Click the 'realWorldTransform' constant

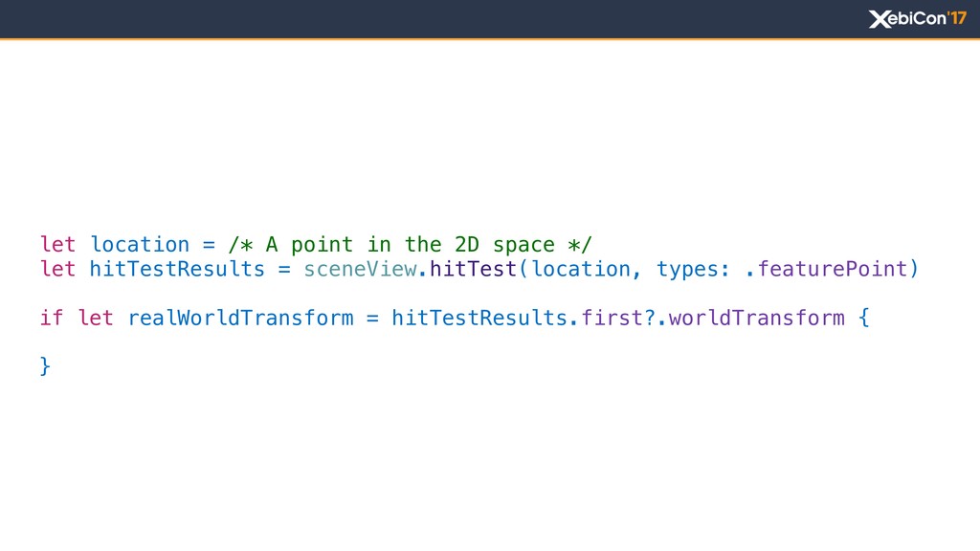[x=240, y=318]
